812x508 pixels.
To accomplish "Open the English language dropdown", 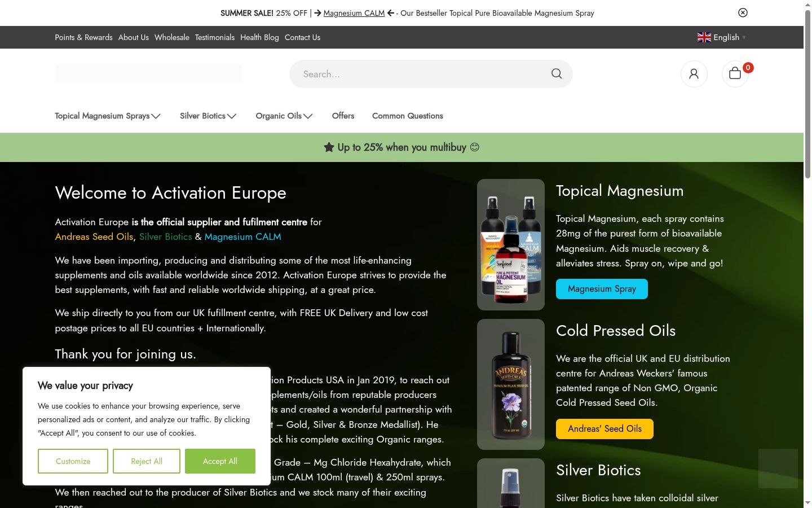I will tap(721, 37).
